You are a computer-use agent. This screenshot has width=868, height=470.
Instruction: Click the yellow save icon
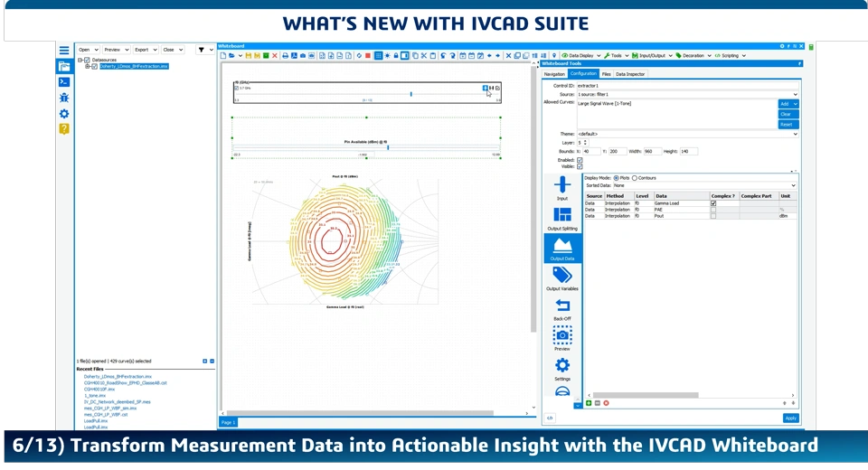[249, 55]
